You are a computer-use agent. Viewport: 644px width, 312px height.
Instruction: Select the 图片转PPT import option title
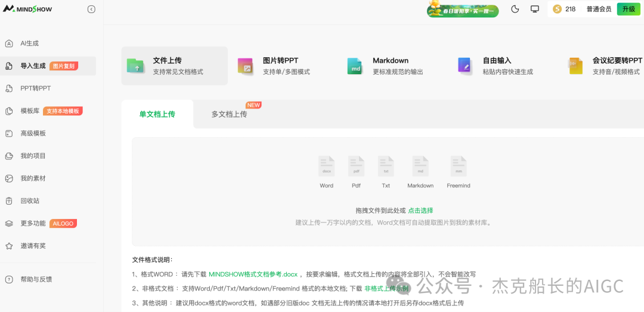pos(280,61)
